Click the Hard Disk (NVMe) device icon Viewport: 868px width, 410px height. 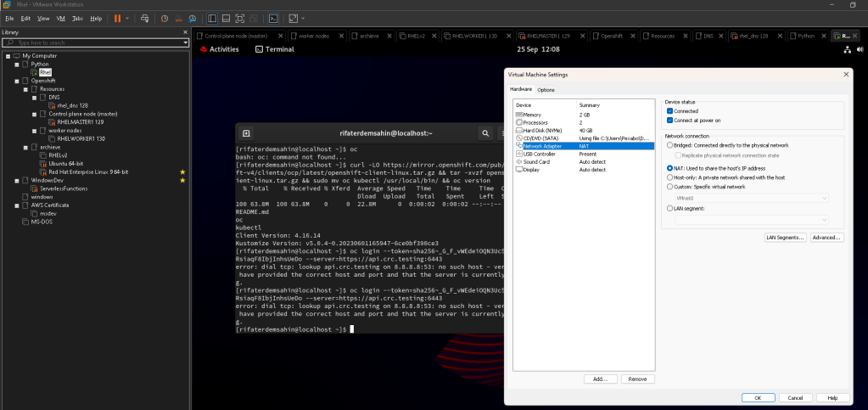coord(518,130)
